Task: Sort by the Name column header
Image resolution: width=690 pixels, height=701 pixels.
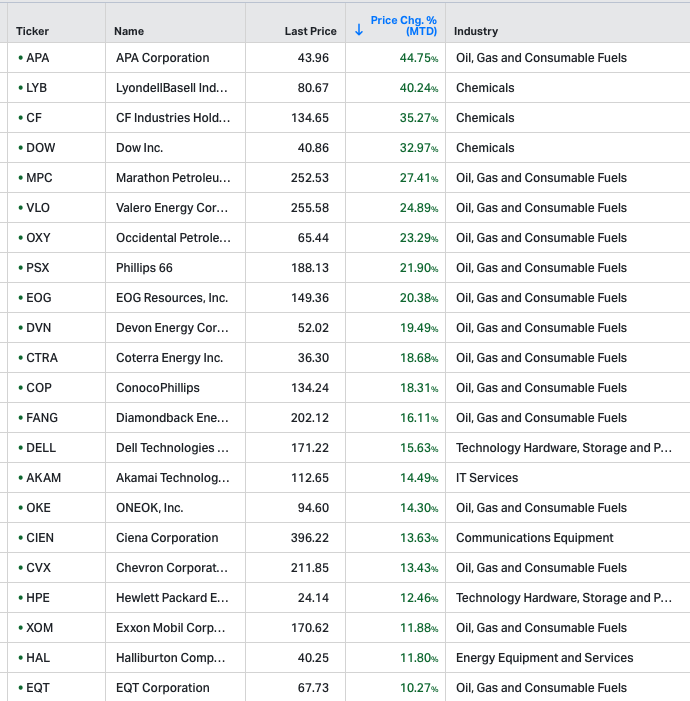Action: tap(129, 31)
